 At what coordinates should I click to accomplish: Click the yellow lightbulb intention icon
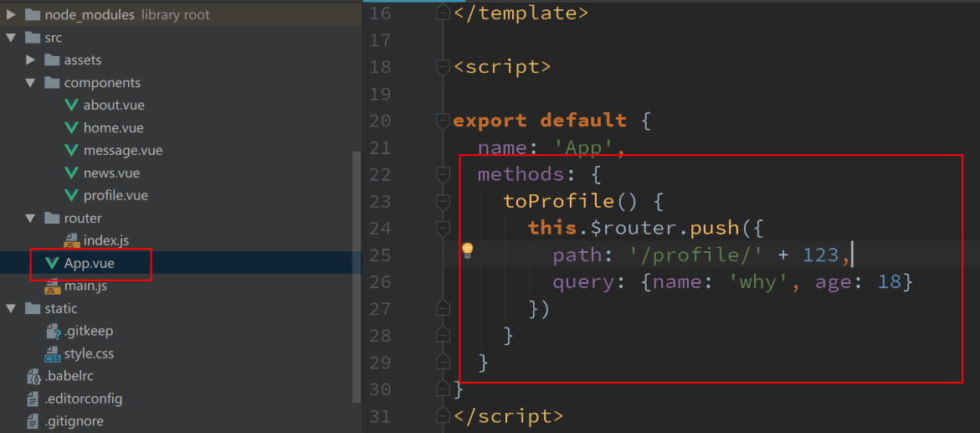(x=467, y=251)
